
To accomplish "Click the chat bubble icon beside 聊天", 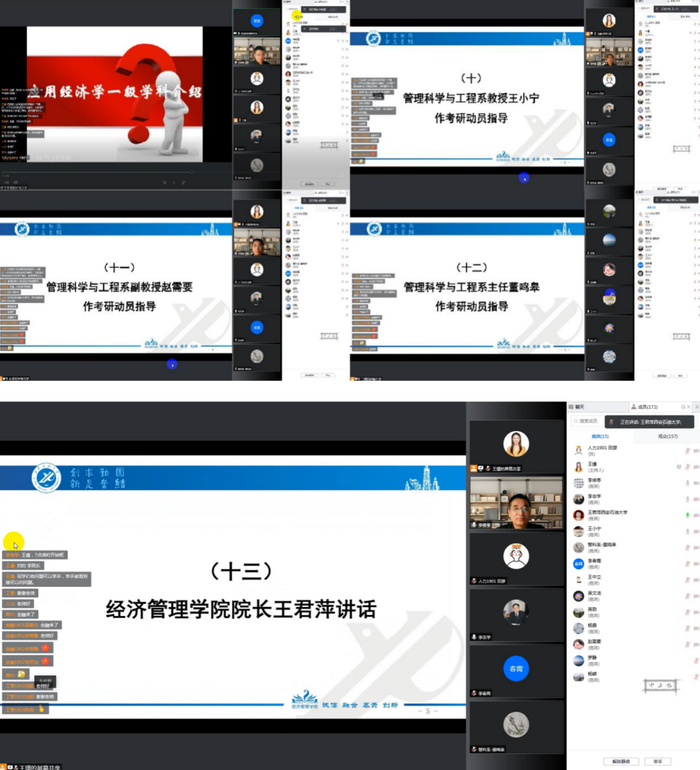I will coord(570,406).
